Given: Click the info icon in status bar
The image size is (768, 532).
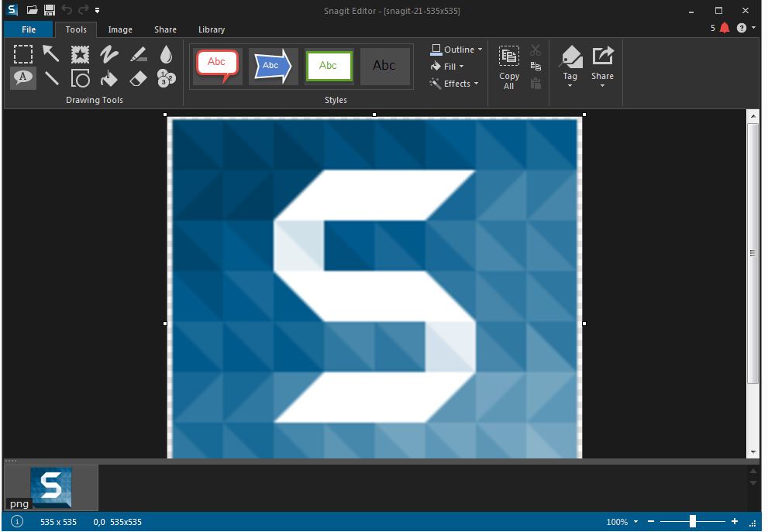Looking at the screenshot, I should click(x=16, y=521).
